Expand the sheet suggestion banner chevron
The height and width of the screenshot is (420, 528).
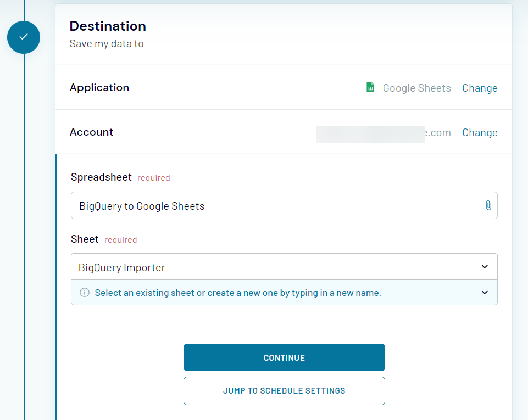[484, 293]
